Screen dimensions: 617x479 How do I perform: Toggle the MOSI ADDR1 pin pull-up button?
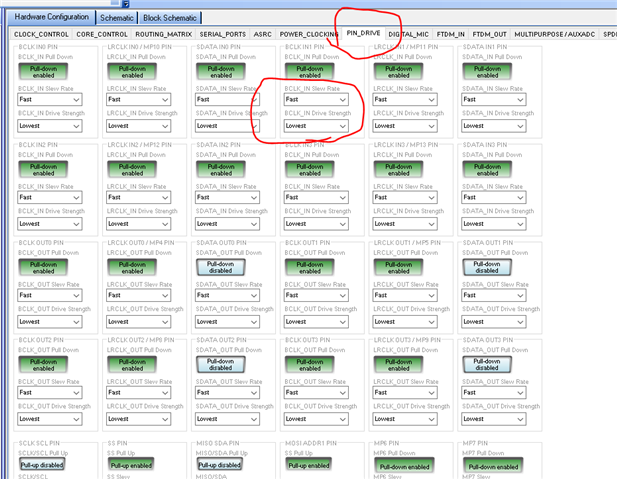pos(308,465)
